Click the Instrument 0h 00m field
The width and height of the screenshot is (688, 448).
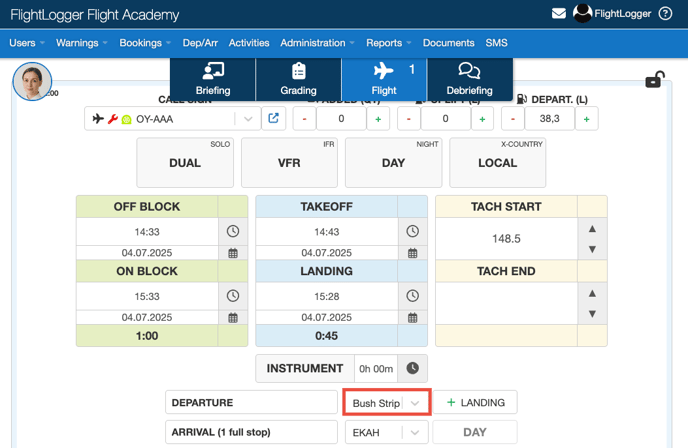[376, 369]
